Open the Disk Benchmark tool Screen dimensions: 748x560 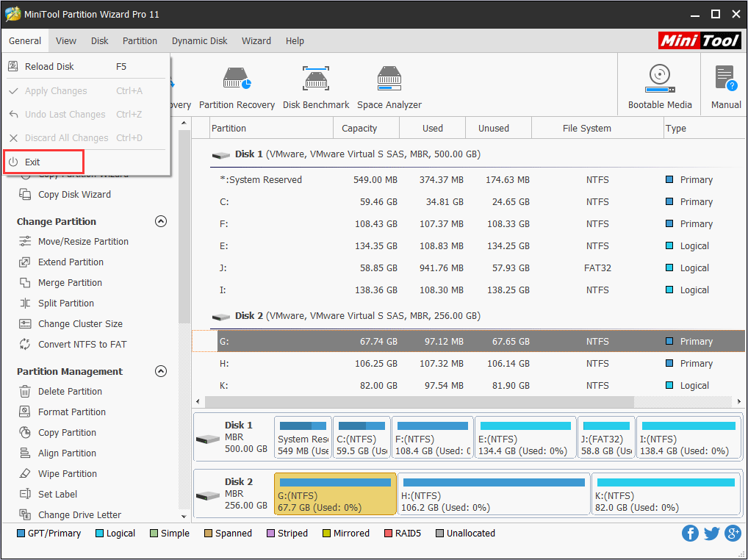pyautogui.click(x=315, y=87)
